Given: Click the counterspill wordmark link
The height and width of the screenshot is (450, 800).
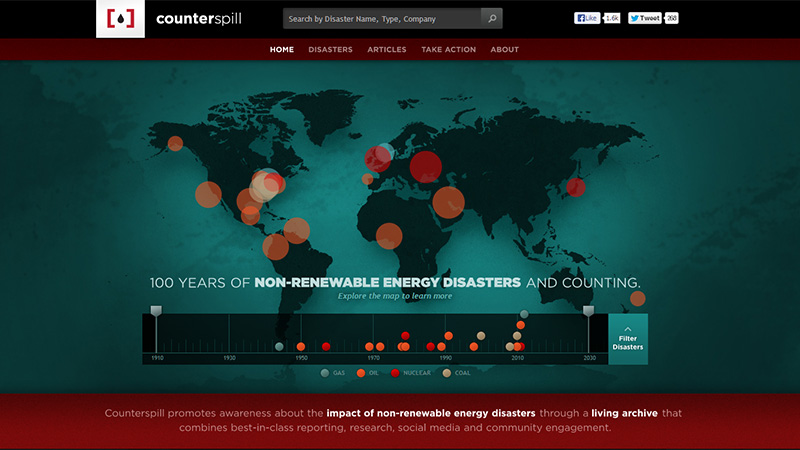Looking at the screenshot, I should [199, 19].
